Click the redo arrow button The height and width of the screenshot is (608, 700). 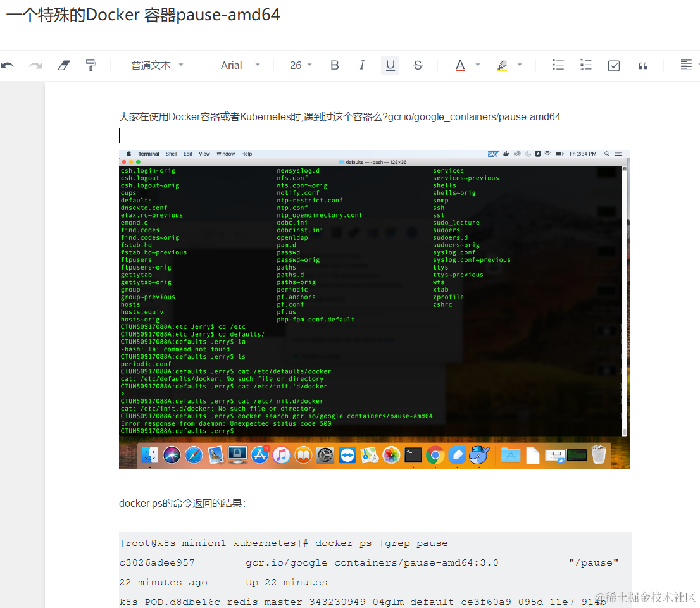35,66
